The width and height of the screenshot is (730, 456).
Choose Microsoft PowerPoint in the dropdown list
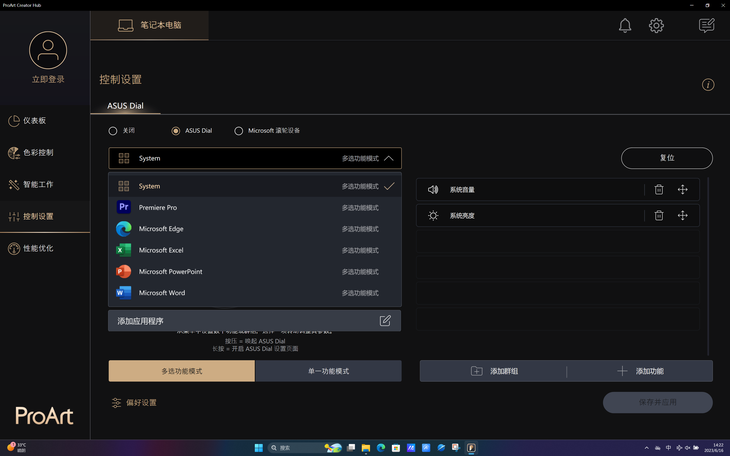pyautogui.click(x=255, y=272)
